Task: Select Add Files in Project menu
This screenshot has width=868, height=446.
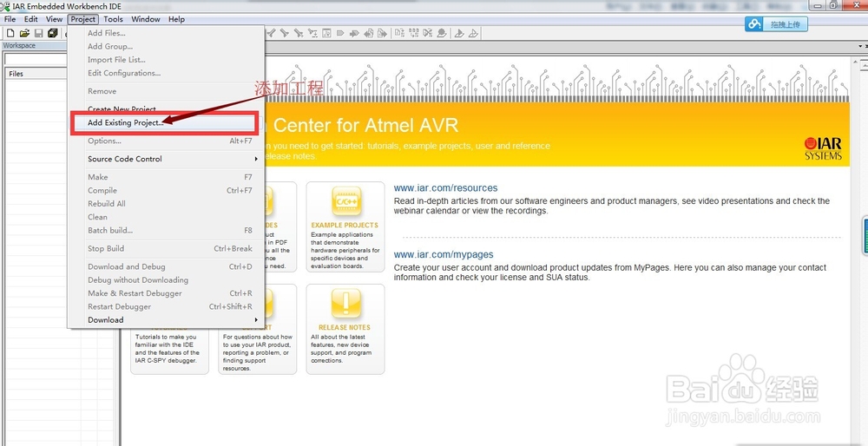Action: pyautogui.click(x=166, y=33)
